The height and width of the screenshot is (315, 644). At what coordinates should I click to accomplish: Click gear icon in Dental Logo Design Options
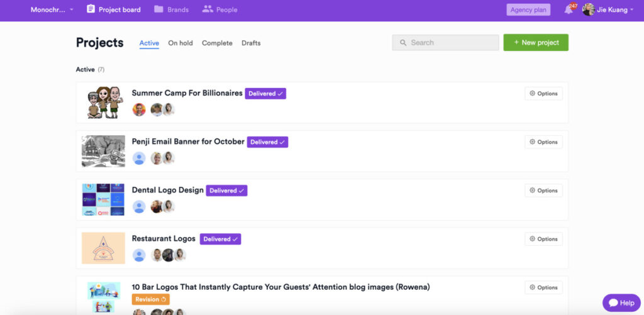coord(532,190)
